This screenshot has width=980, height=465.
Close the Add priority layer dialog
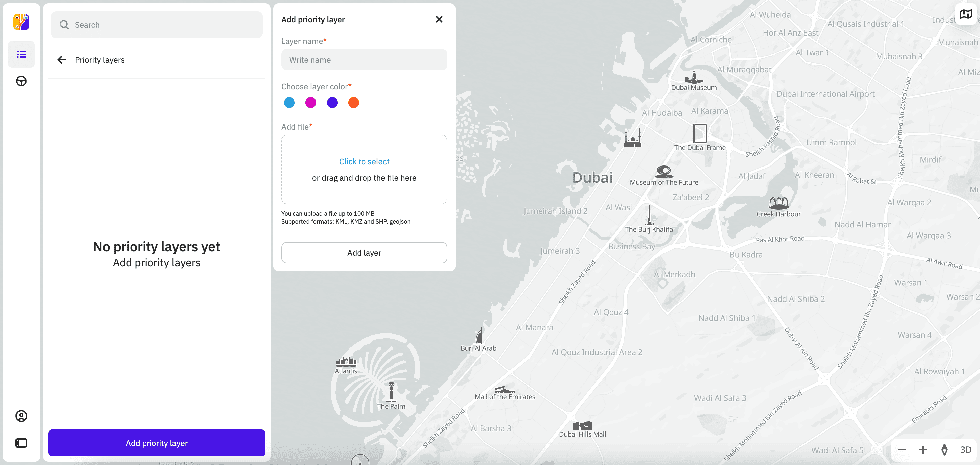(439, 19)
